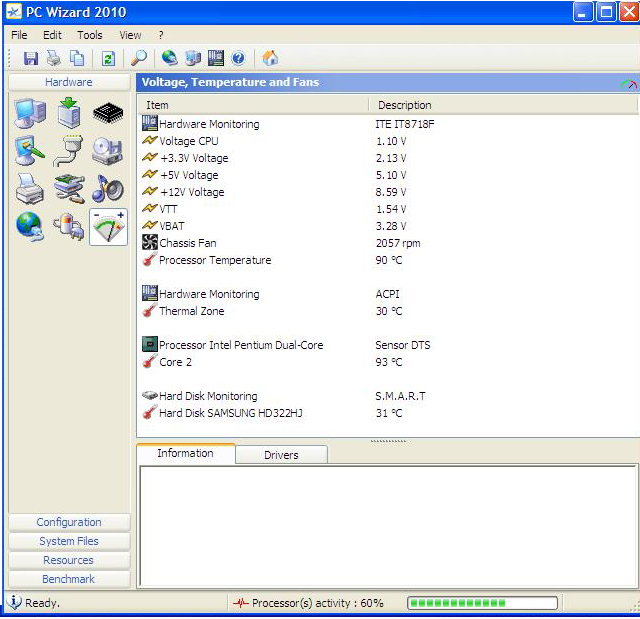This screenshot has height=619, width=640.
Task: Expand the Configuration section in sidebar
Action: (x=69, y=522)
